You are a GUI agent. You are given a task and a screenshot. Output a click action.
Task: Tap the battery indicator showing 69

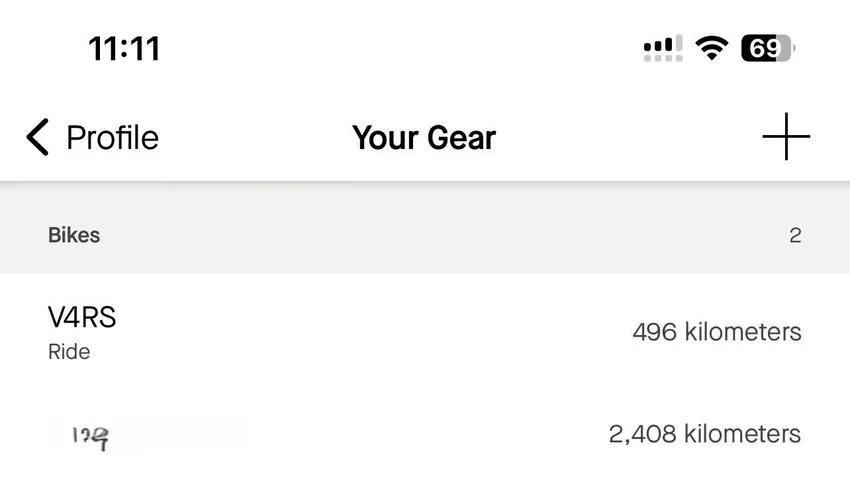click(x=768, y=48)
